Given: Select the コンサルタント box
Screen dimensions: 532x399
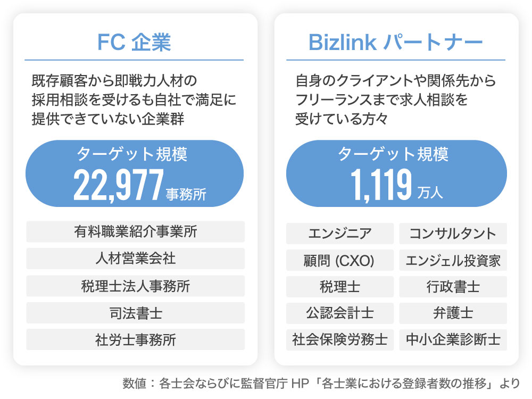Looking at the screenshot, I should click(x=453, y=234).
